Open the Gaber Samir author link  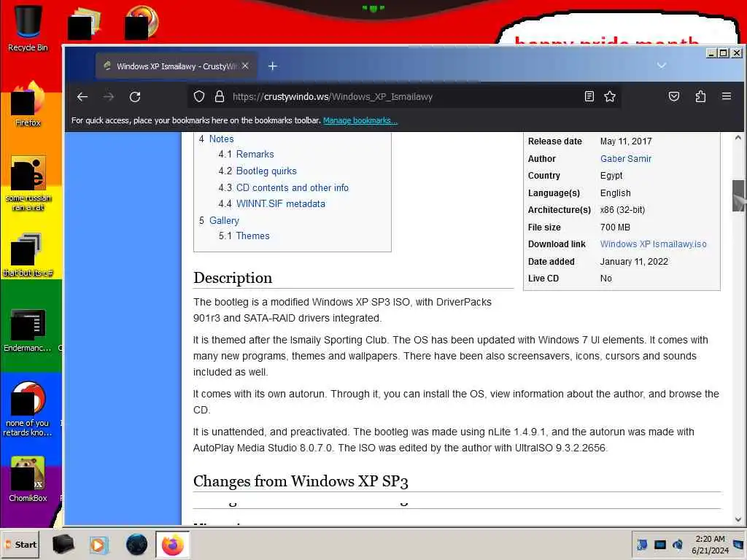625,158
